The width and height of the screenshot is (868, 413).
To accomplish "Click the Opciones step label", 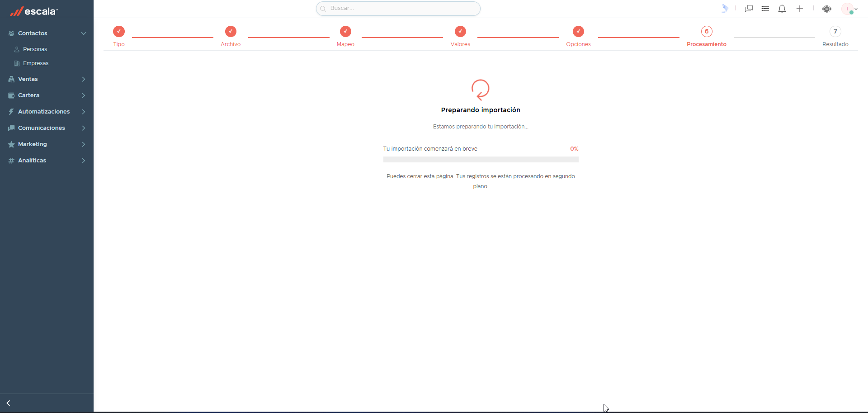I will (x=578, y=44).
